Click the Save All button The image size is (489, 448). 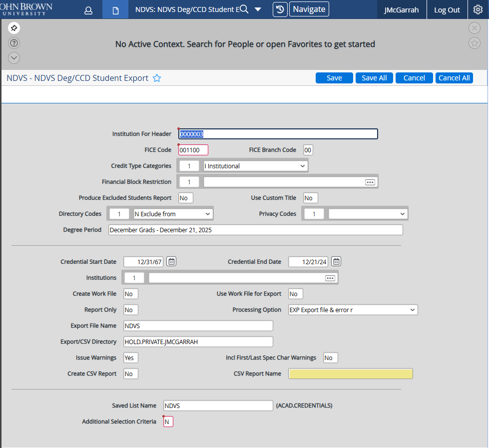tap(374, 78)
